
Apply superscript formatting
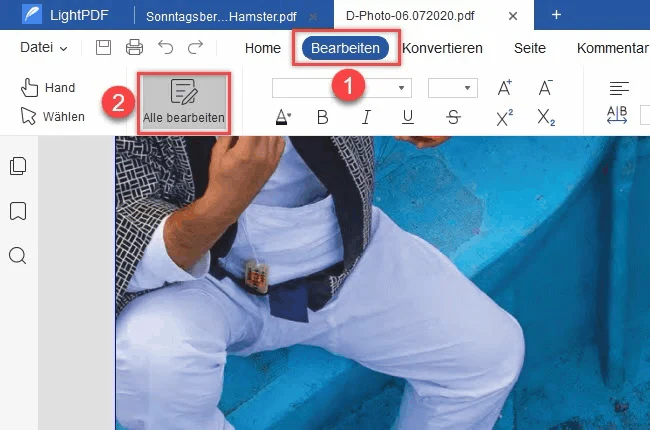[504, 118]
